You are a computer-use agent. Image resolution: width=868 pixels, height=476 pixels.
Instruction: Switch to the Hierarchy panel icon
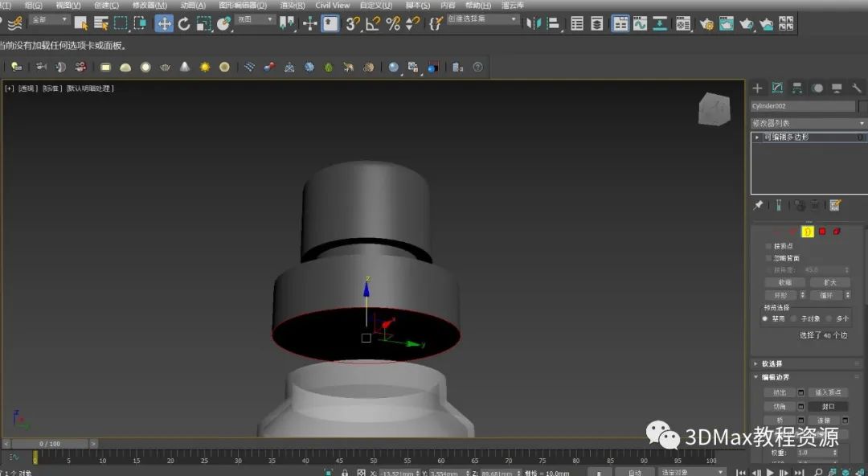coord(797,88)
